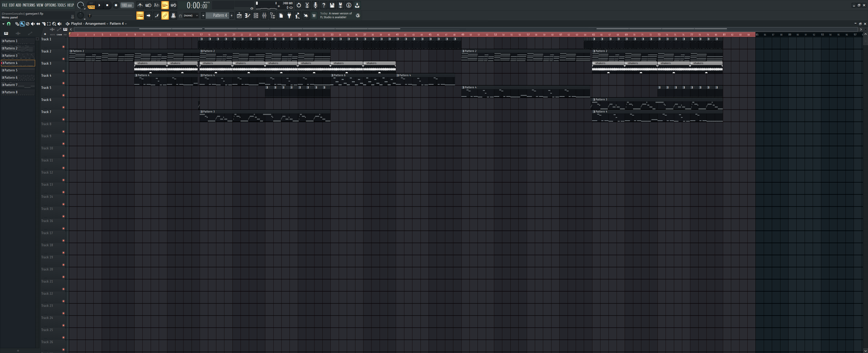Image resolution: width=868 pixels, height=353 pixels.
Task: Open the Piano roll icon
Action: [x=248, y=15]
